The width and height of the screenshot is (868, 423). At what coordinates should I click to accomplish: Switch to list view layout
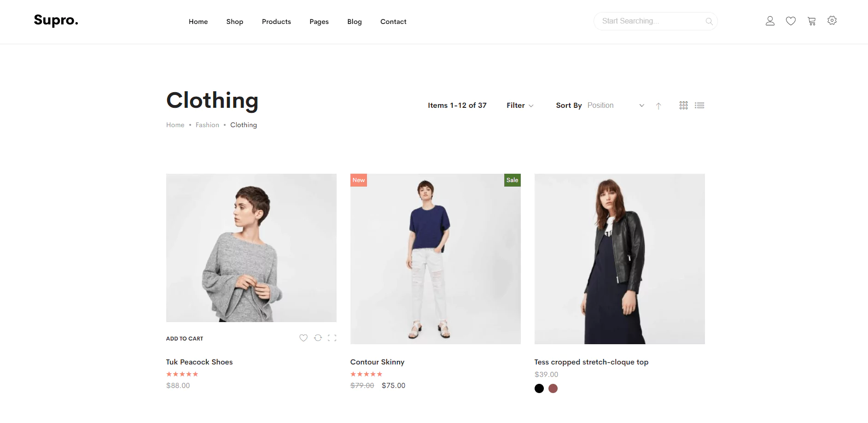click(699, 105)
